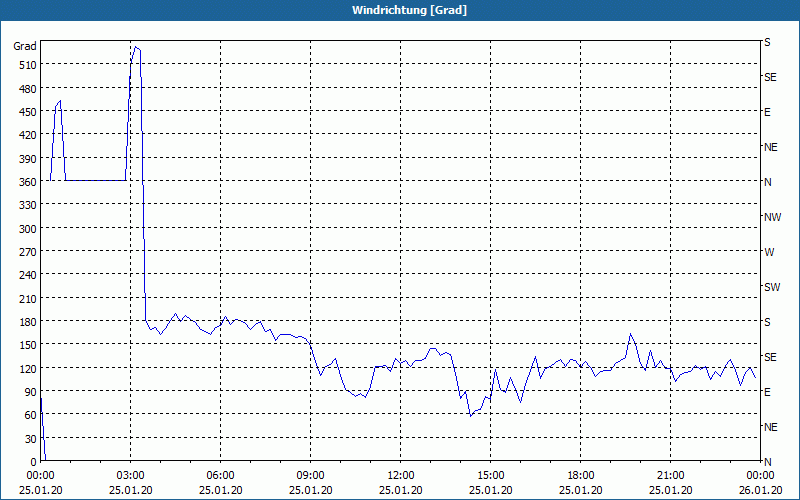Select the 06:00 time axis label
Viewport: 800px width, 500px height.
coord(220,476)
